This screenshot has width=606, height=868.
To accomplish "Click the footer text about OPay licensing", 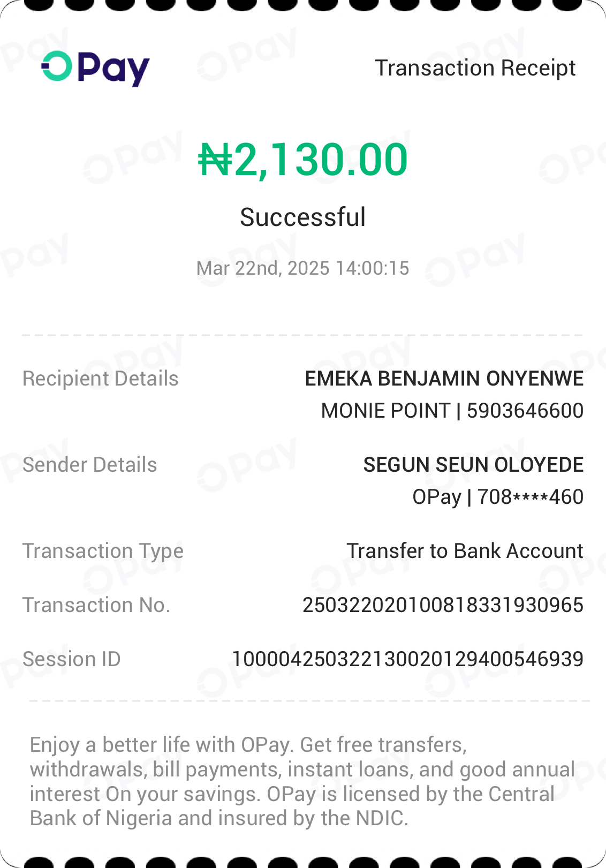I will pyautogui.click(x=302, y=781).
